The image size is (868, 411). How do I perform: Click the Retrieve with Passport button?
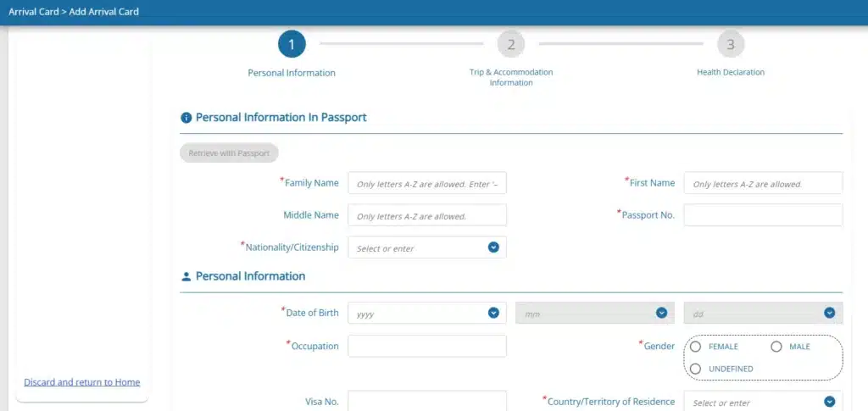[229, 153]
